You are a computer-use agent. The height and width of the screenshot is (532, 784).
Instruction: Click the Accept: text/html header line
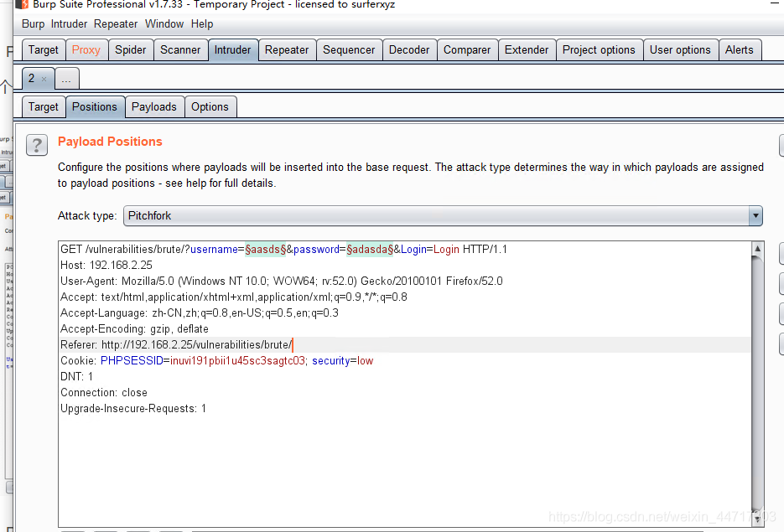(233, 297)
